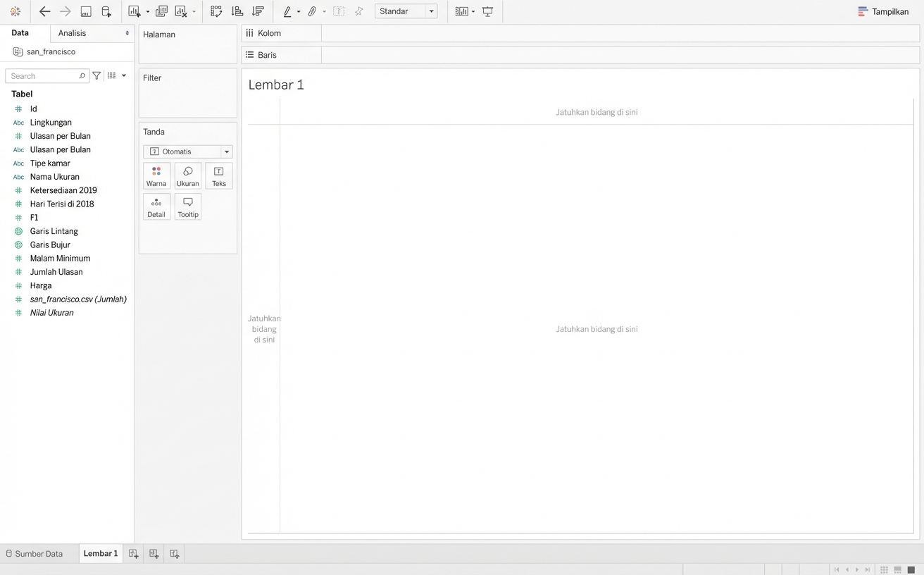
Task: Click the new dashboard icon
Action: coord(154,554)
